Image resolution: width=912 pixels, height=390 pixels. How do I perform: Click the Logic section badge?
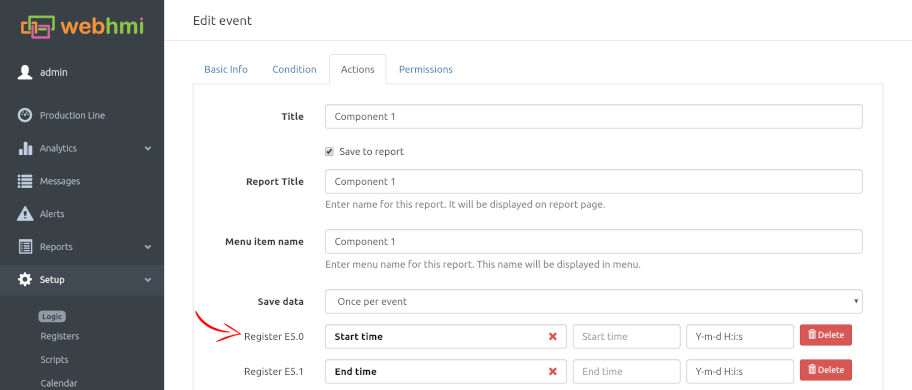(x=52, y=317)
